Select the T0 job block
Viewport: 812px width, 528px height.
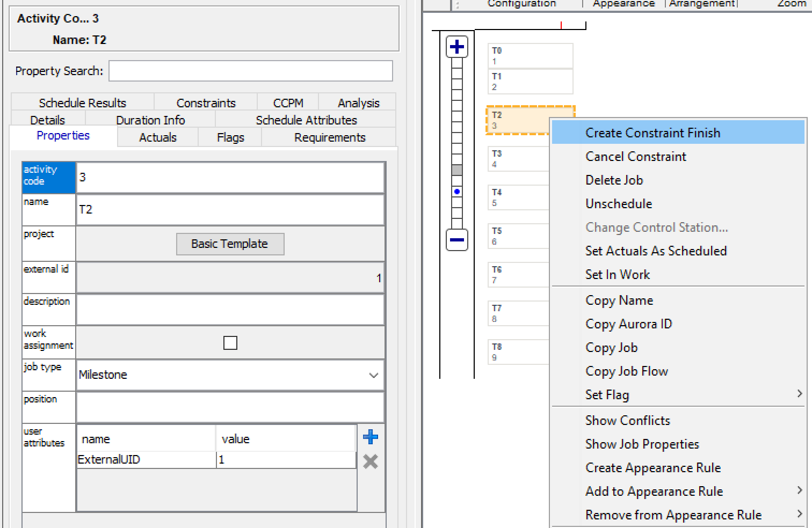coord(530,56)
